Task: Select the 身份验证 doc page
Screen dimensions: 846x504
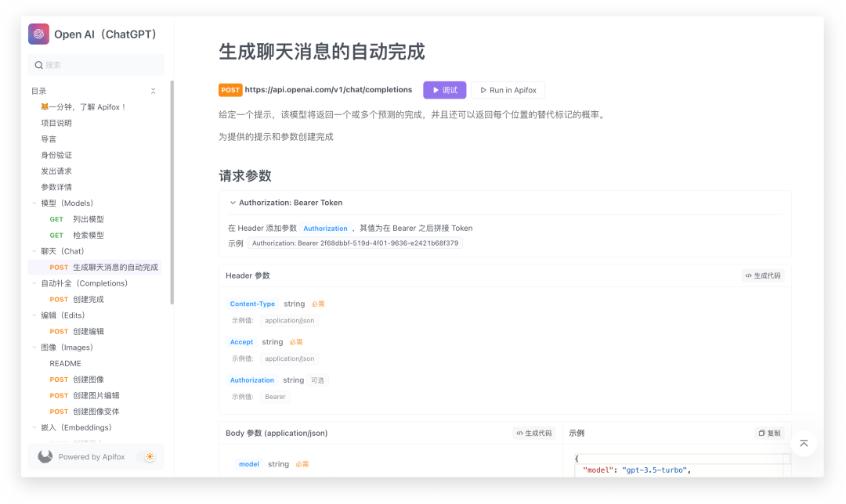Action: tap(56, 155)
